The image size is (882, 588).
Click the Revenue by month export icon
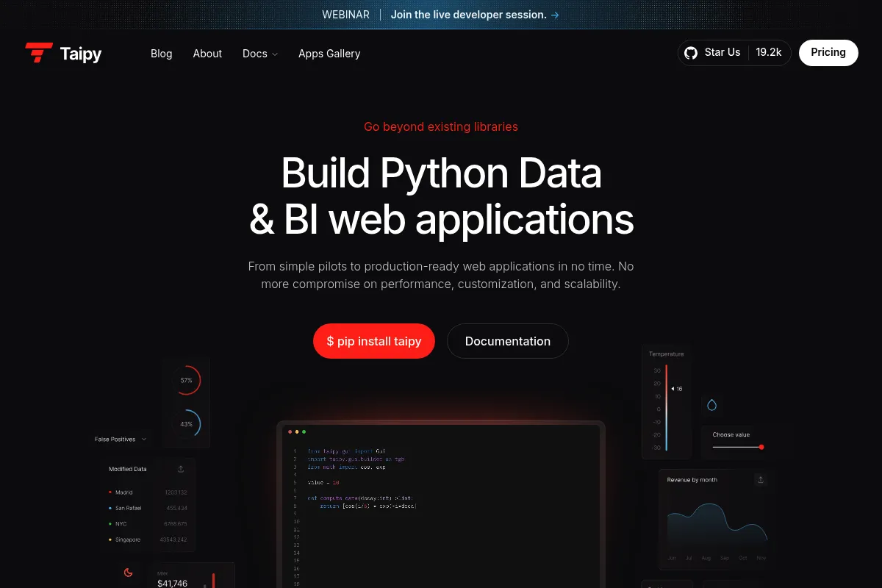point(761,480)
